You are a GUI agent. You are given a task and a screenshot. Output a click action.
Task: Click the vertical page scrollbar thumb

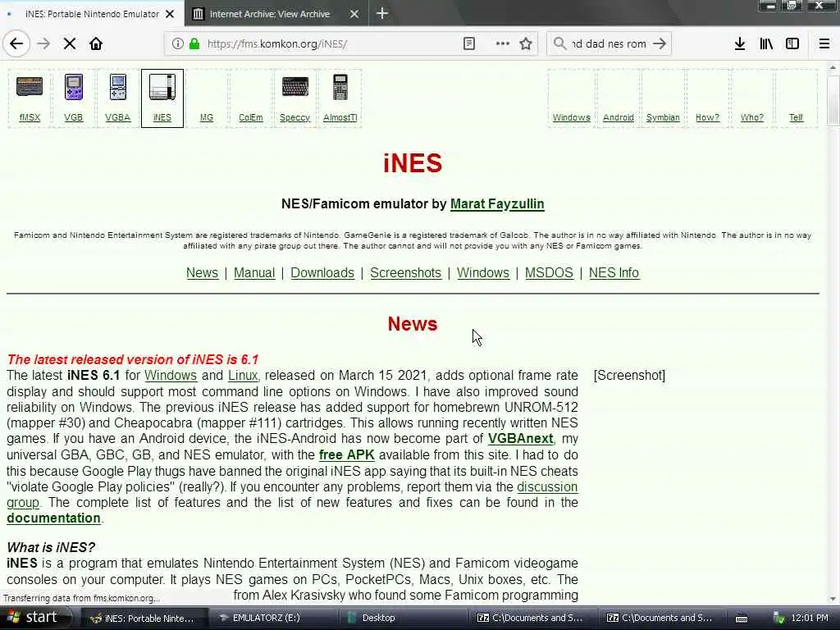click(x=833, y=101)
